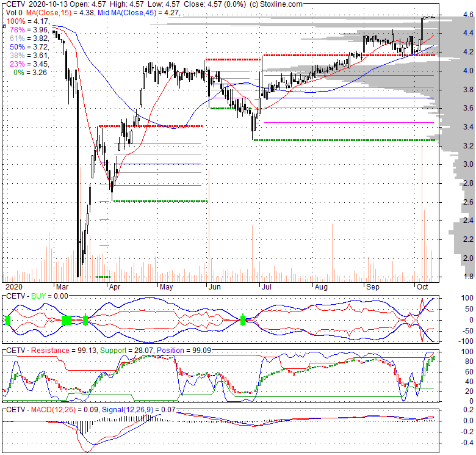
Task: Click the May month label on time axis
Action: pyautogui.click(x=167, y=286)
